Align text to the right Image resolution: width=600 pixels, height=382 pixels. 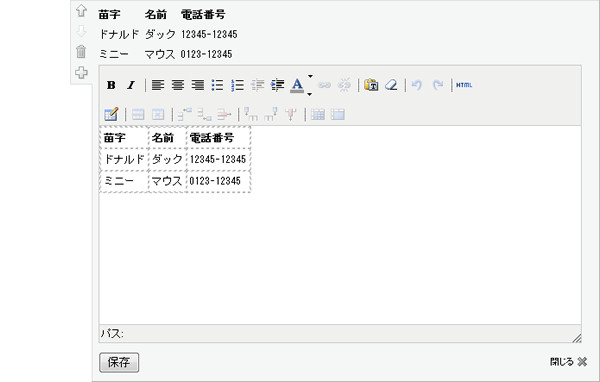pyautogui.click(x=197, y=85)
